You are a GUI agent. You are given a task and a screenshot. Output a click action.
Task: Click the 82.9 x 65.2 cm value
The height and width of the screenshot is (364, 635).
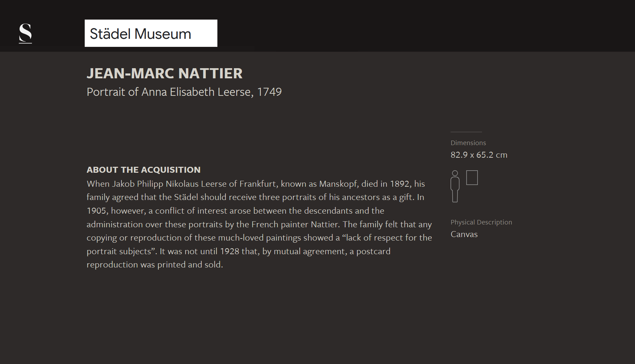tap(479, 155)
